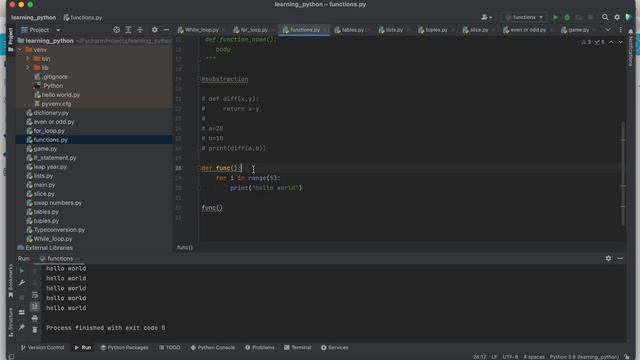Open run configuration wrench icon in Run panel
640x360 pixels.
point(22,282)
